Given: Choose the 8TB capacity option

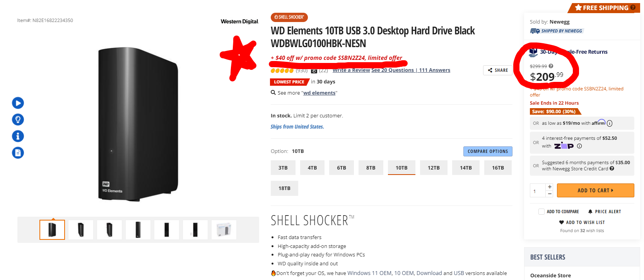Looking at the screenshot, I should [371, 168].
